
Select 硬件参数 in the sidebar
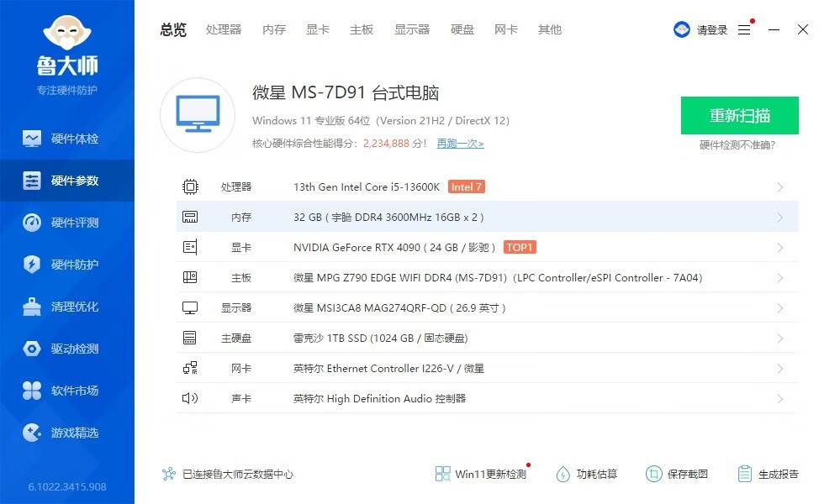(x=67, y=181)
